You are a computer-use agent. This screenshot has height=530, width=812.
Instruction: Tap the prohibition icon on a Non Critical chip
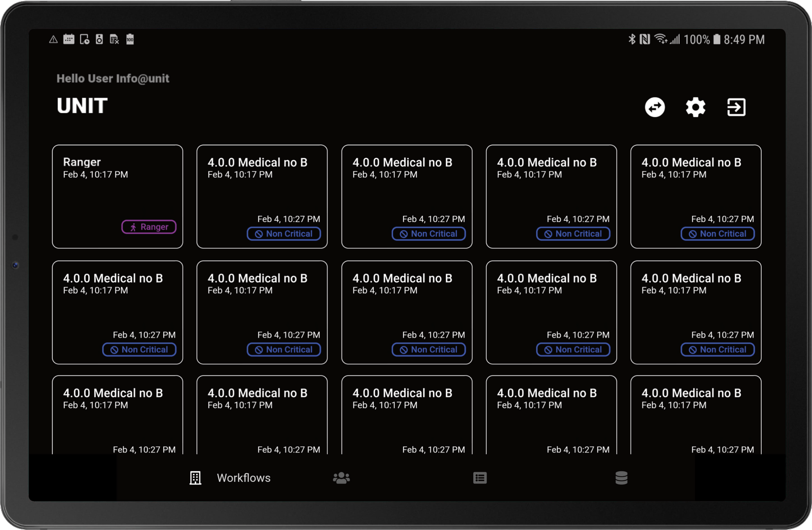[x=258, y=234]
